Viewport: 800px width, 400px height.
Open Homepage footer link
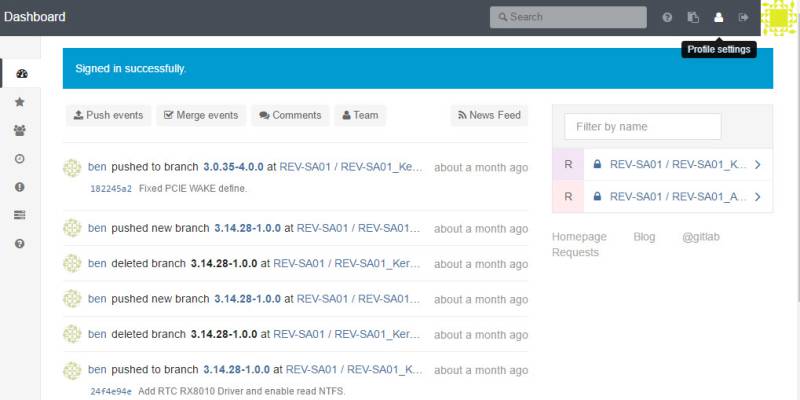(579, 237)
